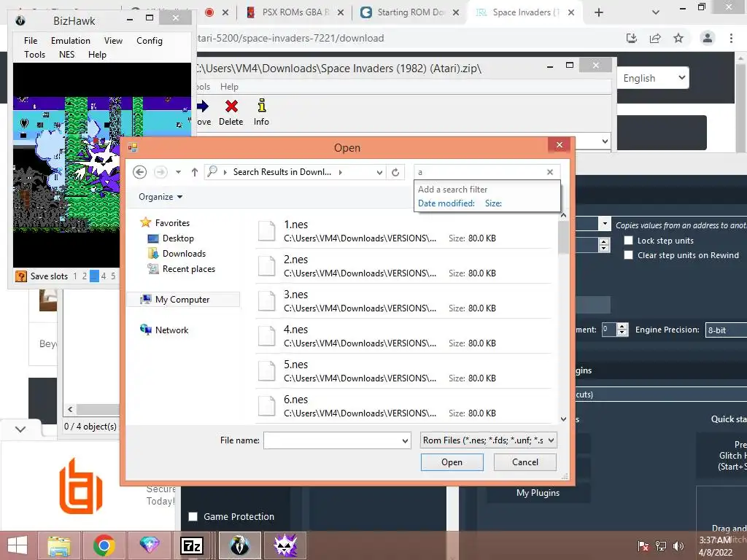Viewport: 747px width, 560px height.
Task: Expand the 7-Zip path dropdown arrow
Action: coord(605,141)
